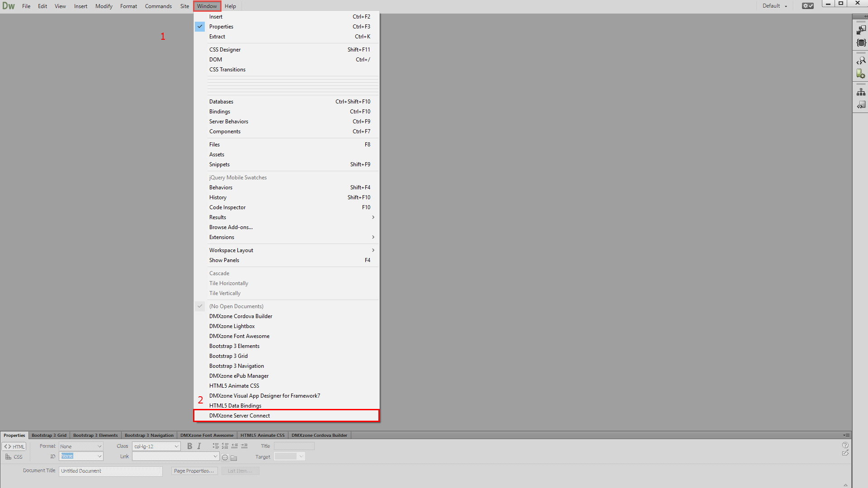Image resolution: width=868 pixels, height=488 pixels.
Task: Switch Properties inspector to CSS mode
Action: tap(14, 457)
